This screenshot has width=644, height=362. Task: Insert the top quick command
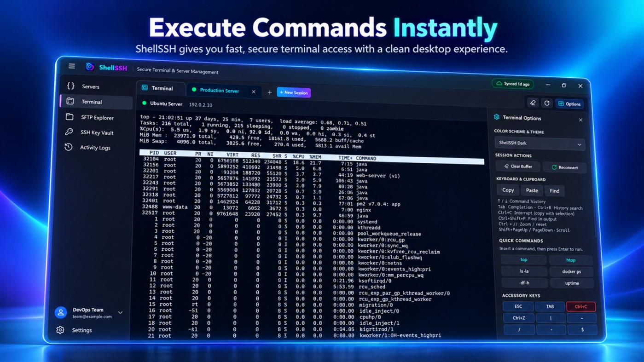[524, 259]
